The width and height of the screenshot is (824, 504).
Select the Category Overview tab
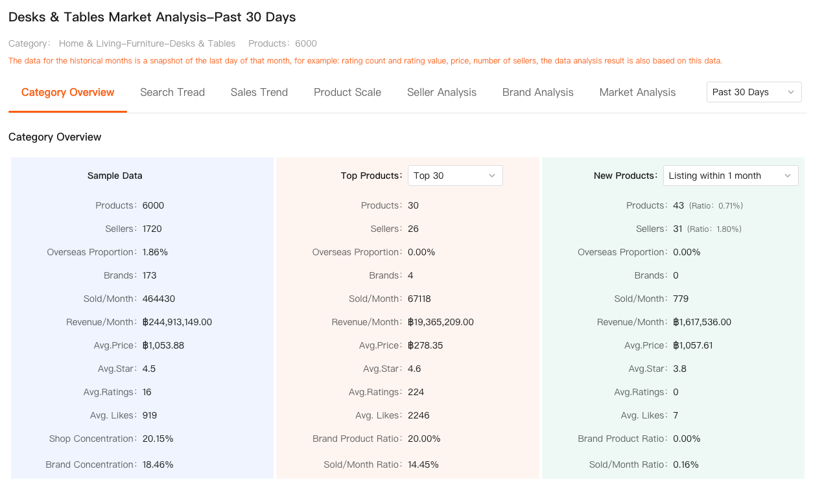[x=67, y=92]
